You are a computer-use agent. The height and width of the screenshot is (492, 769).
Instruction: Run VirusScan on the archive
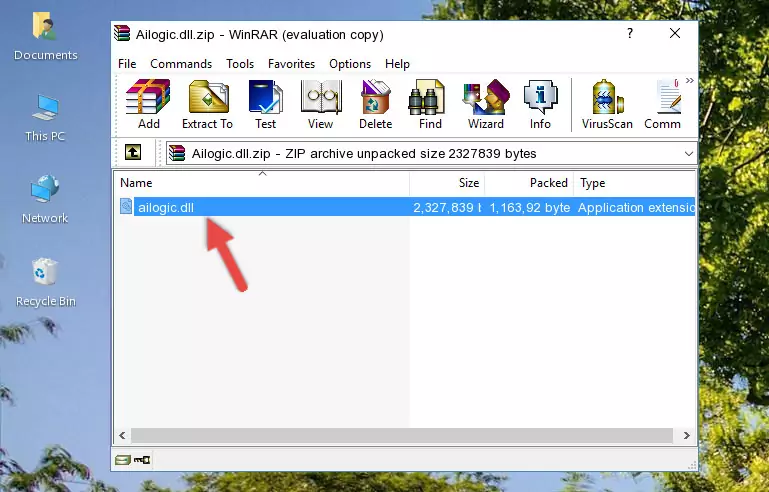click(x=607, y=104)
